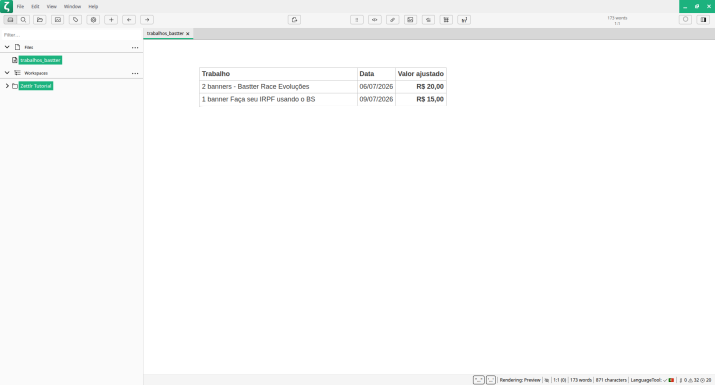Open the Files section options menu

[x=135, y=47]
